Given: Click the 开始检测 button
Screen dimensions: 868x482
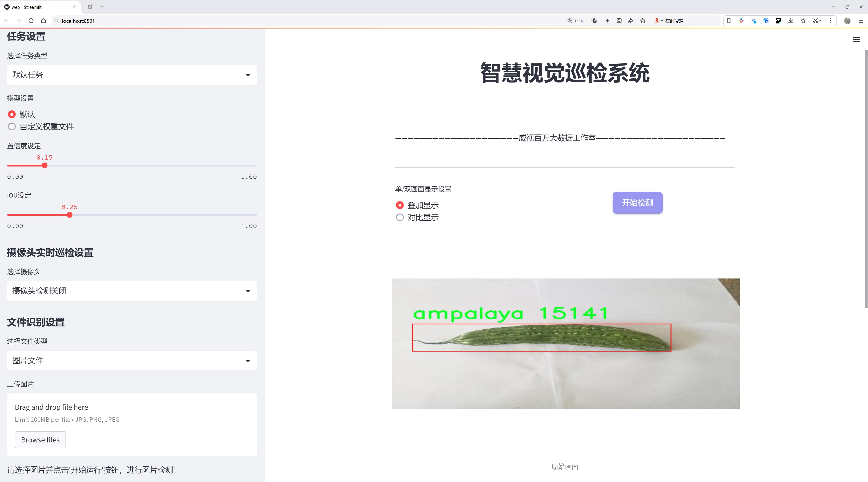Looking at the screenshot, I should click(637, 203).
